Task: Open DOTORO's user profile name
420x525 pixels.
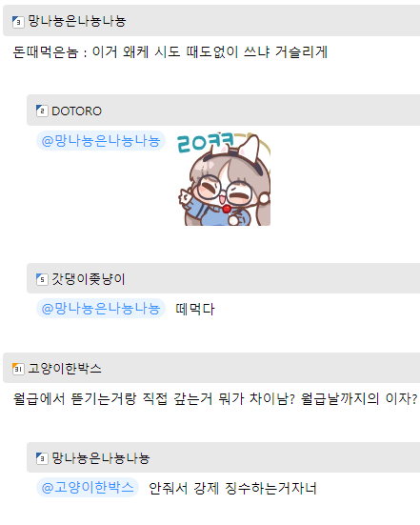Action: pos(76,111)
